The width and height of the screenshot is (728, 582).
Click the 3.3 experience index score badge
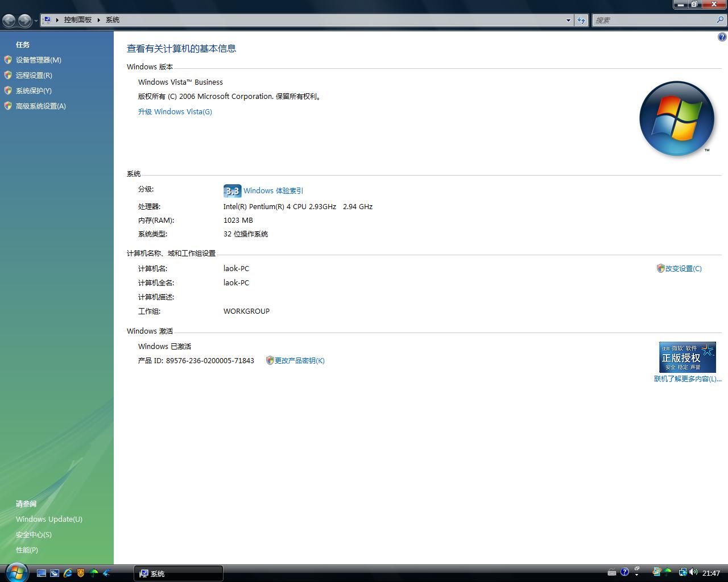click(232, 191)
